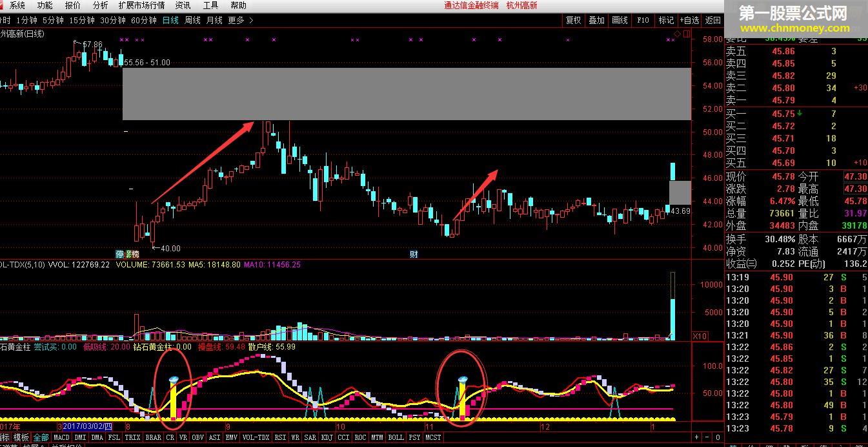Click the 现价 value 45.78

point(783,176)
